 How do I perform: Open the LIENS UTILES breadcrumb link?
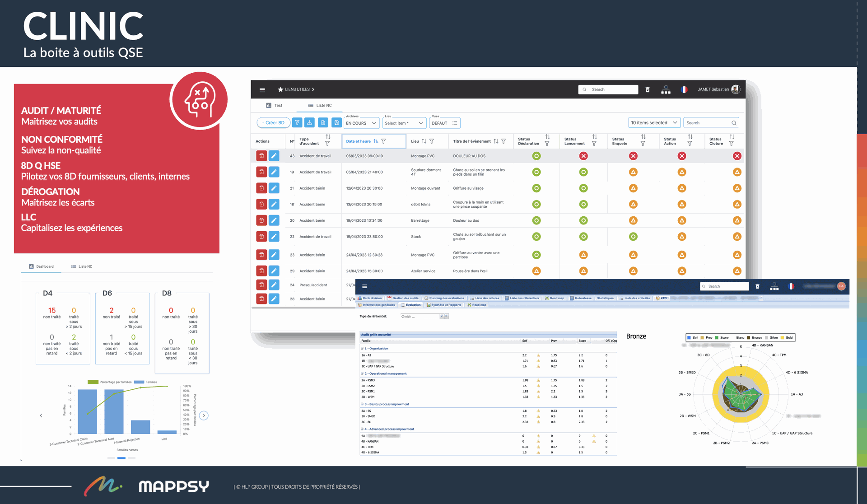297,89
